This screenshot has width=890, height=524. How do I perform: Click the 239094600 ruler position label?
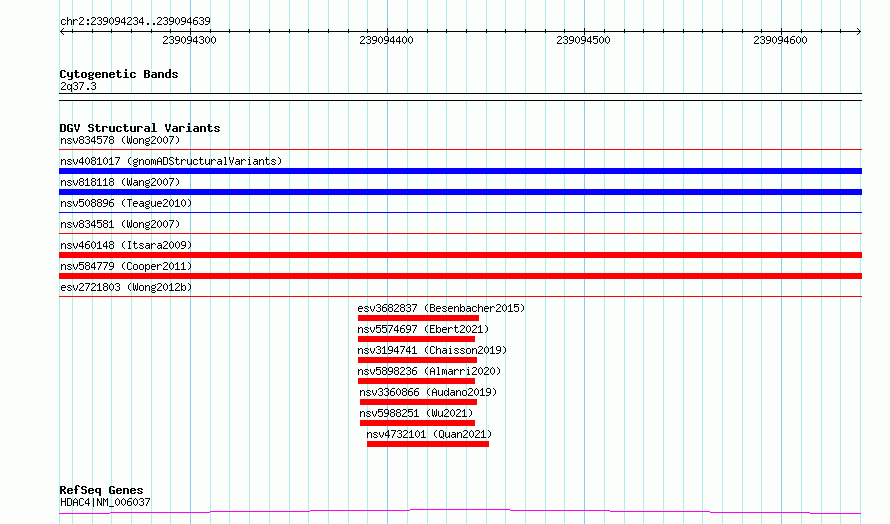coord(780,40)
